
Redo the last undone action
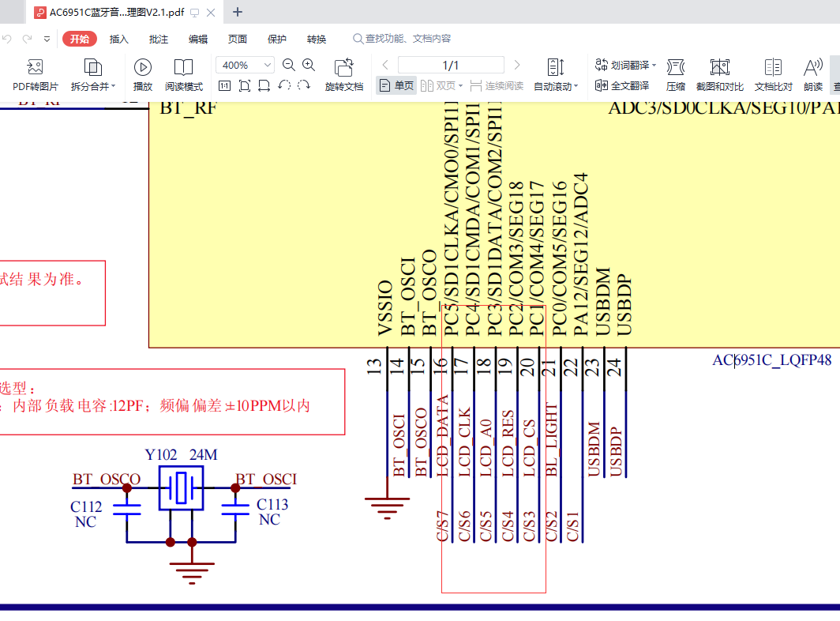pyautogui.click(x=28, y=39)
